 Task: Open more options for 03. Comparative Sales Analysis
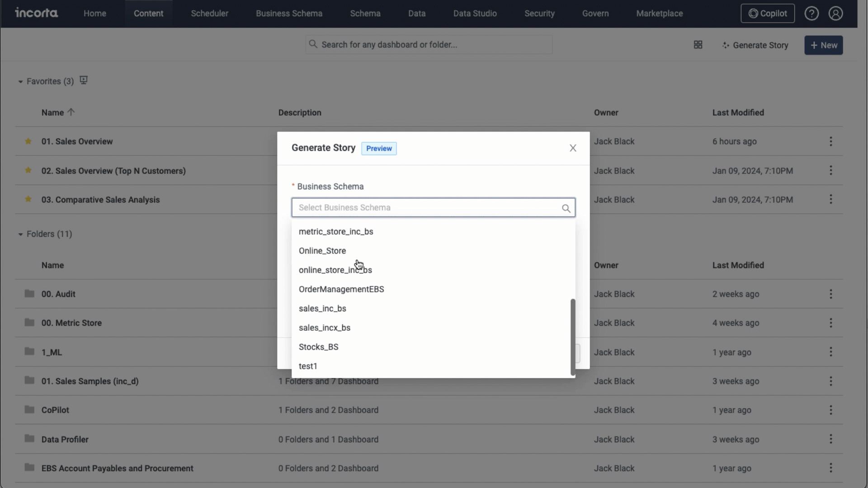click(x=831, y=199)
